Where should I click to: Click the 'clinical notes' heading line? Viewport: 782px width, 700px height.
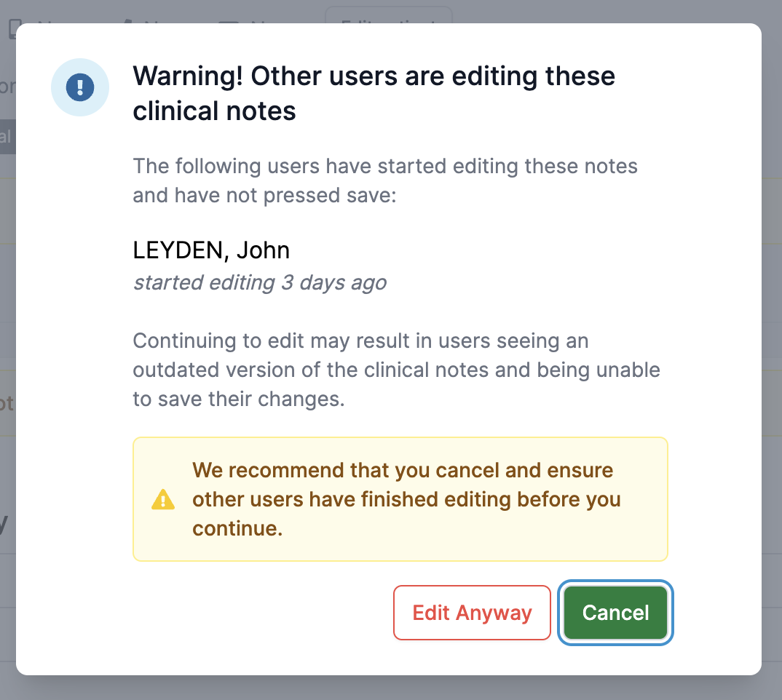tap(215, 111)
